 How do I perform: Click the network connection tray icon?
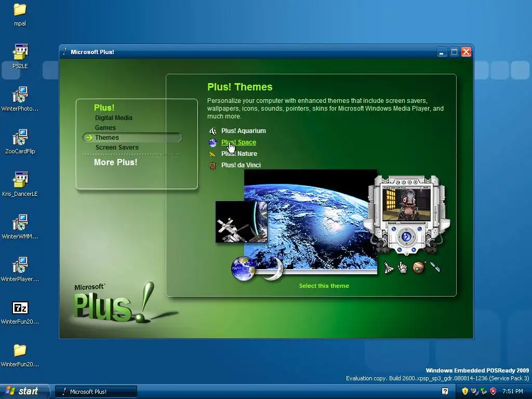tap(484, 391)
